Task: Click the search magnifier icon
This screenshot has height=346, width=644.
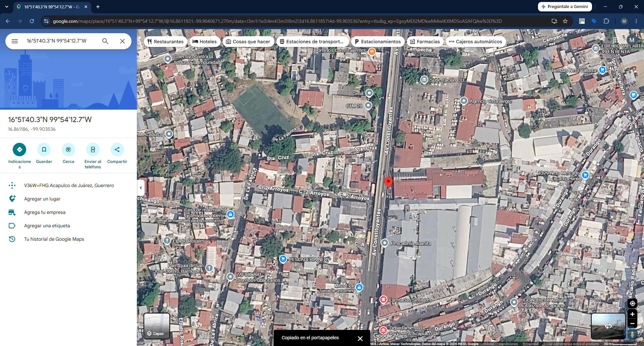Action: [105, 41]
